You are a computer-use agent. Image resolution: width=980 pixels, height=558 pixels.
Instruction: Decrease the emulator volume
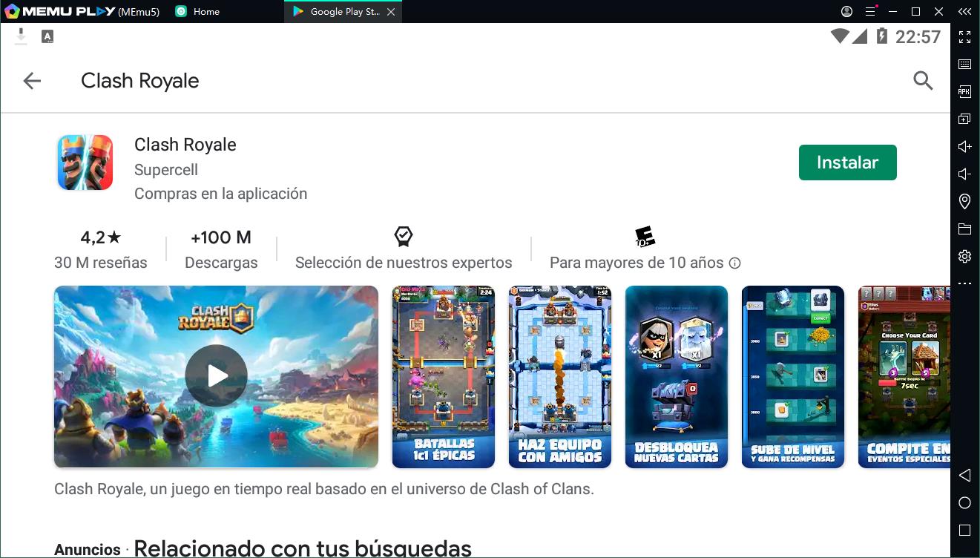[x=964, y=174]
